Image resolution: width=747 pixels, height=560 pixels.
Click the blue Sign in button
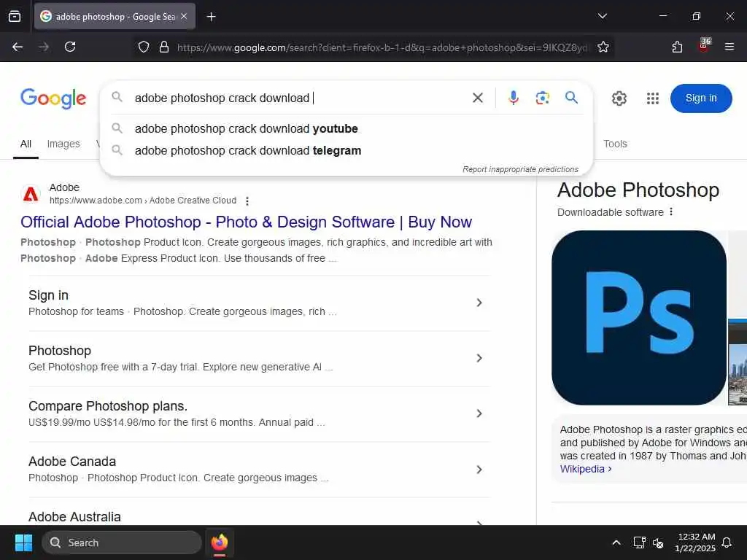(x=701, y=98)
